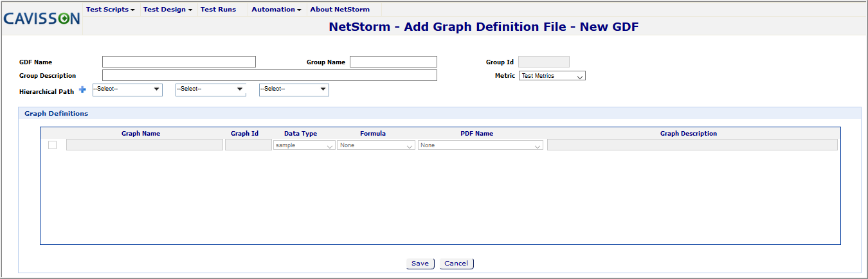Click the Graph Id column header
Image resolution: width=868 pixels, height=279 pixels.
coord(244,134)
